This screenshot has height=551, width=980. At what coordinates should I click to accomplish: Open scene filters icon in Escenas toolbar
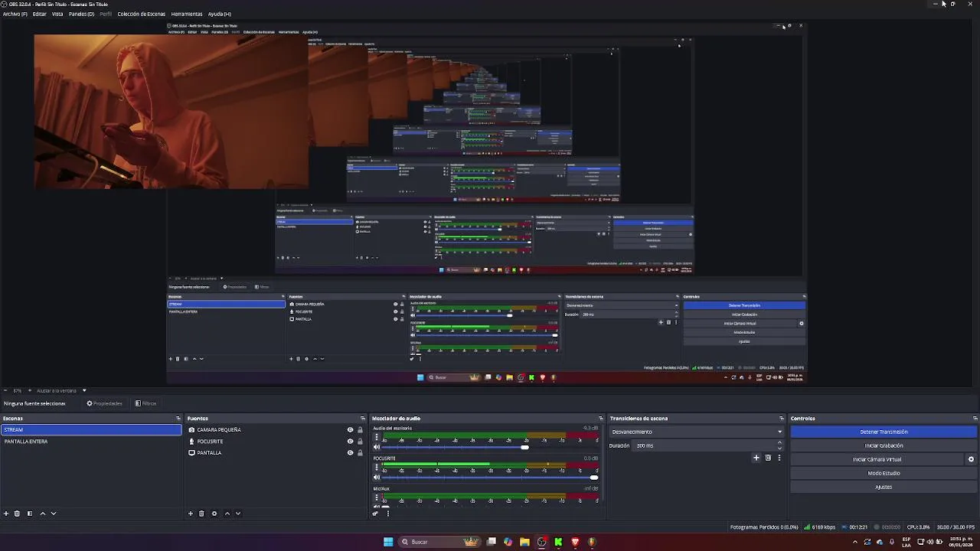30,514
